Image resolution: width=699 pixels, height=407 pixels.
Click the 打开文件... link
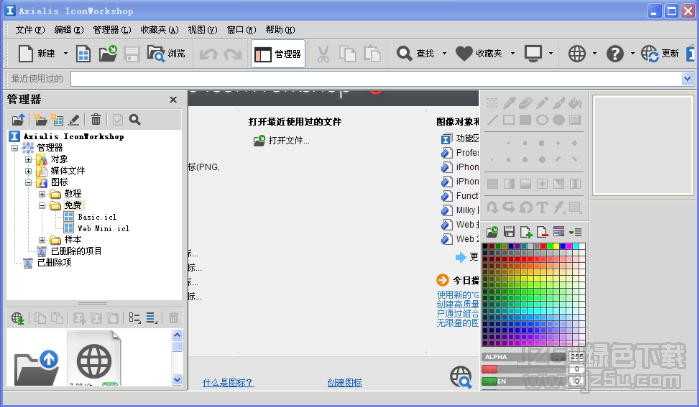288,140
